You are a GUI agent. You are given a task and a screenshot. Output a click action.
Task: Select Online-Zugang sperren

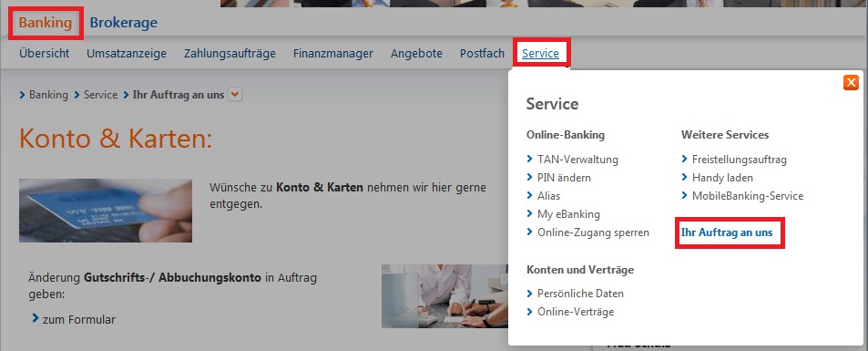tap(593, 232)
